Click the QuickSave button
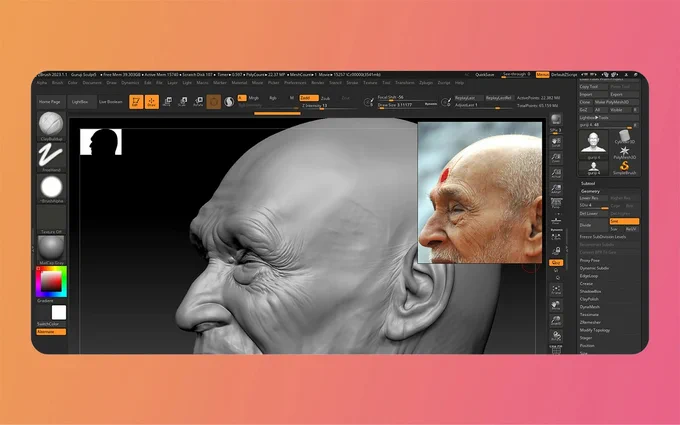Image resolution: width=680 pixels, height=425 pixels. pos(484,75)
